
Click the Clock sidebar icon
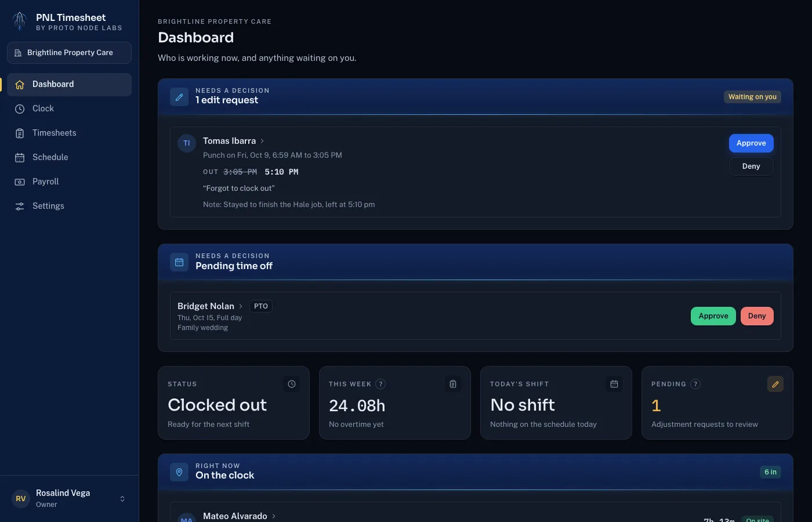pos(20,109)
